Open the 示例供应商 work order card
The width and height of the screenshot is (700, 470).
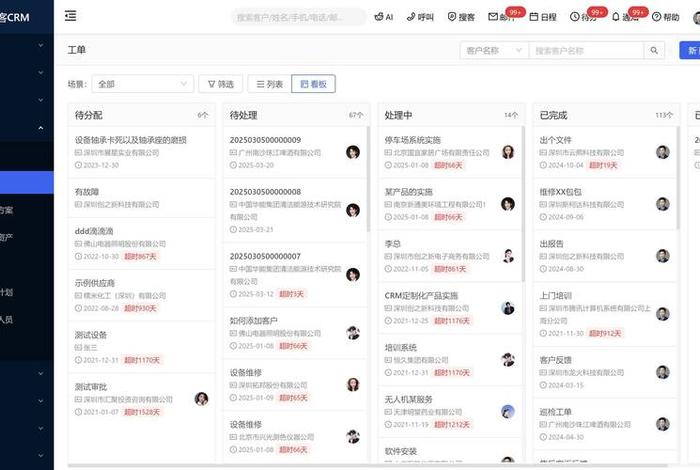pos(142,295)
